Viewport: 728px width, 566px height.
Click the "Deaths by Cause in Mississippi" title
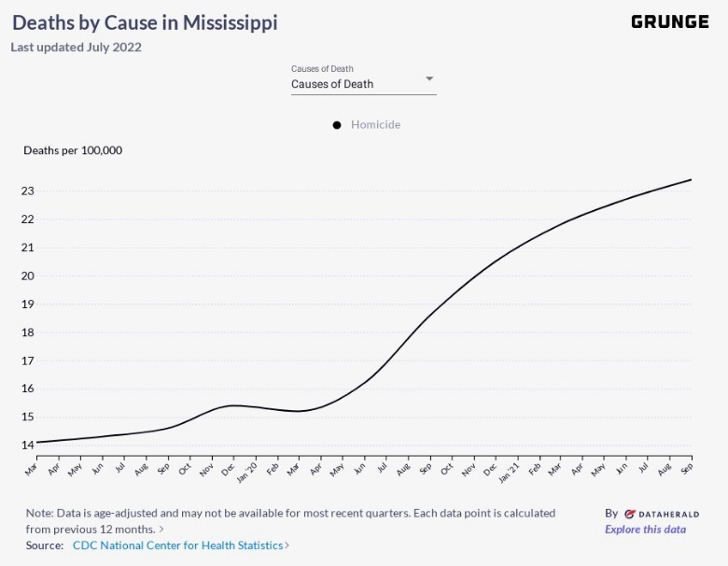click(145, 22)
